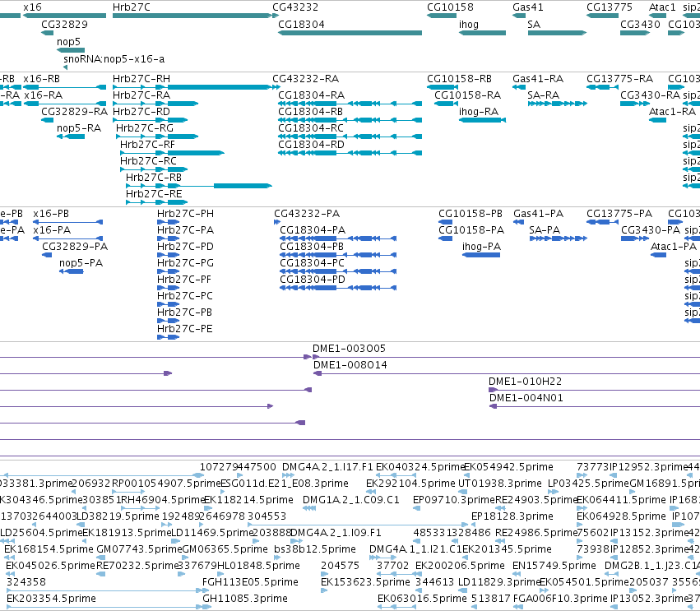The image size is (700, 611).
Task: Click the protein label "CG10158-PB"
Action: pos(471,214)
